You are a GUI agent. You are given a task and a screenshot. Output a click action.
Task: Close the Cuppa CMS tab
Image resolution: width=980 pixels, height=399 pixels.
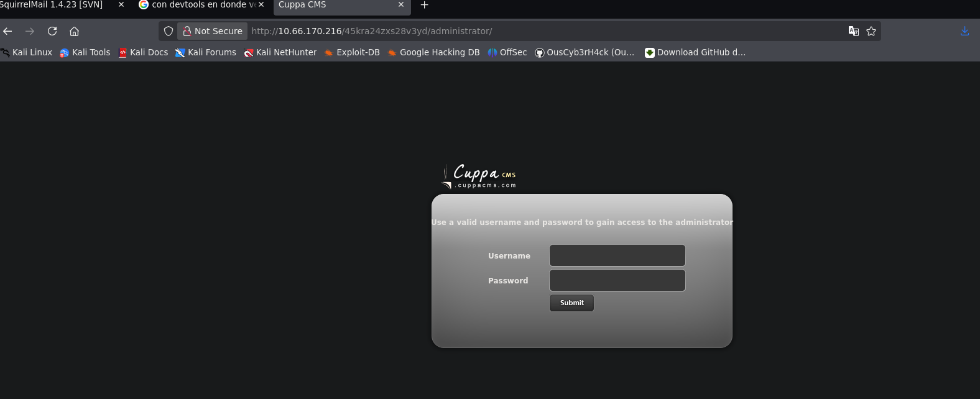[401, 4]
